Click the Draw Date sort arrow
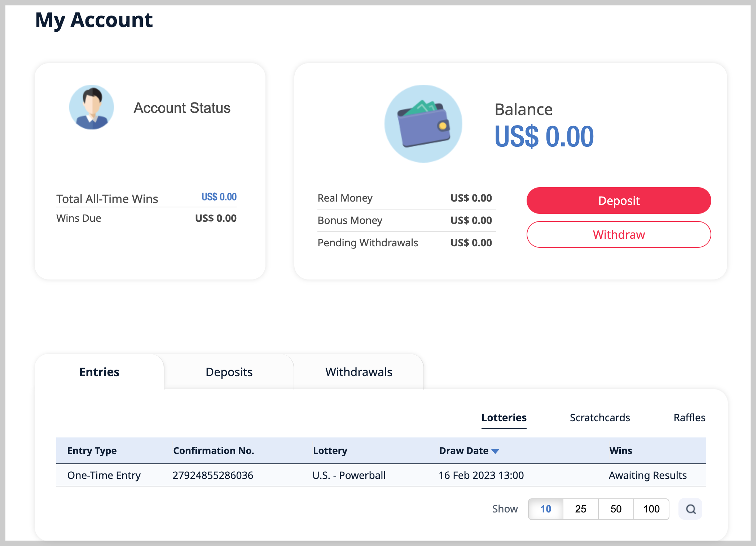Viewport: 756px width, 546px height. (495, 451)
